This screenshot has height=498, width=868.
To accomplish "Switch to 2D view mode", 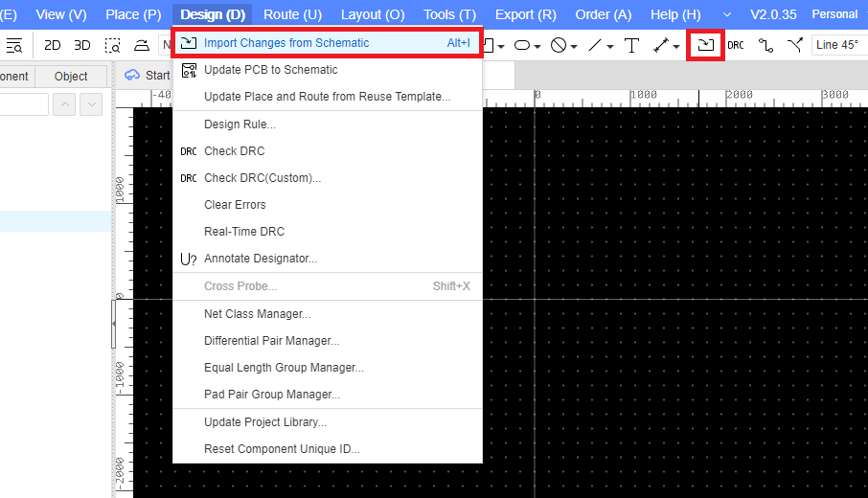I will [x=53, y=45].
